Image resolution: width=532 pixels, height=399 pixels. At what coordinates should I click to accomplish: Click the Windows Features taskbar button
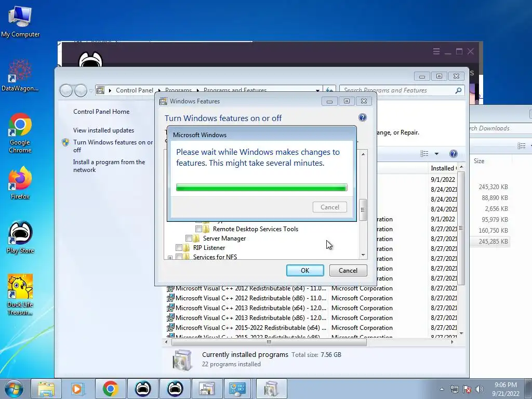[x=271, y=389]
